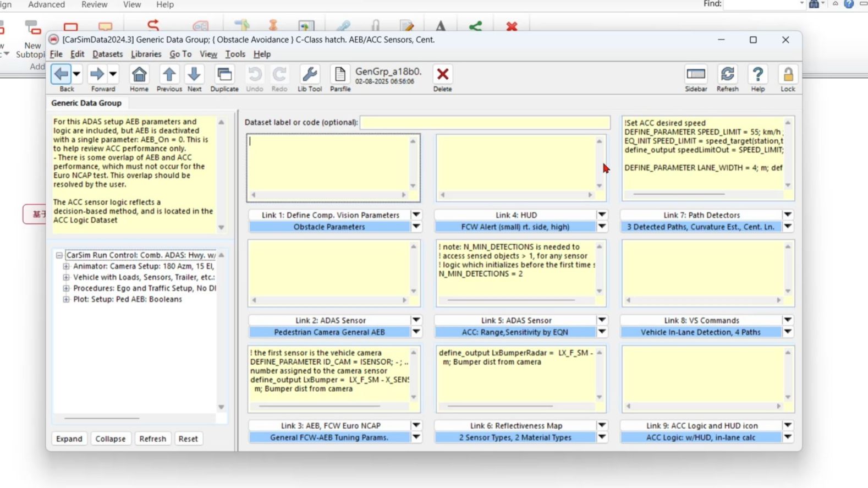The height and width of the screenshot is (488, 868).
Task: Open Link 1 Define Comp. Vision Parameters dropdown
Action: [x=416, y=215]
